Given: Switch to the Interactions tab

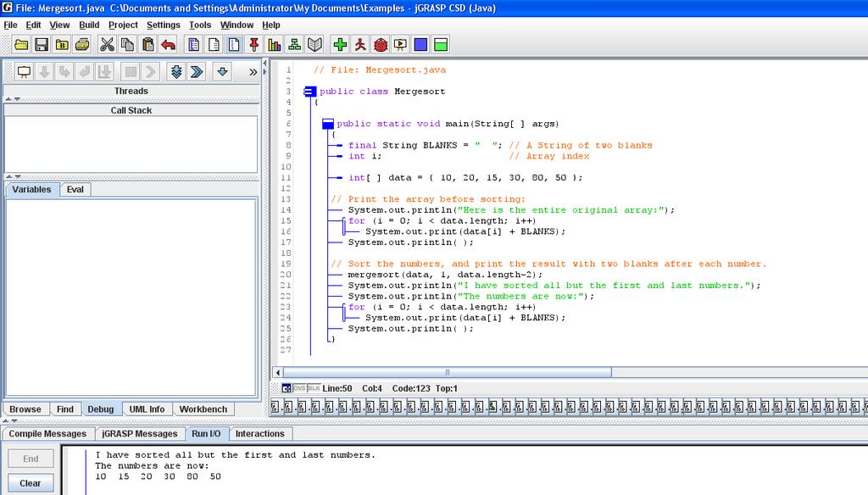Looking at the screenshot, I should pos(259,433).
